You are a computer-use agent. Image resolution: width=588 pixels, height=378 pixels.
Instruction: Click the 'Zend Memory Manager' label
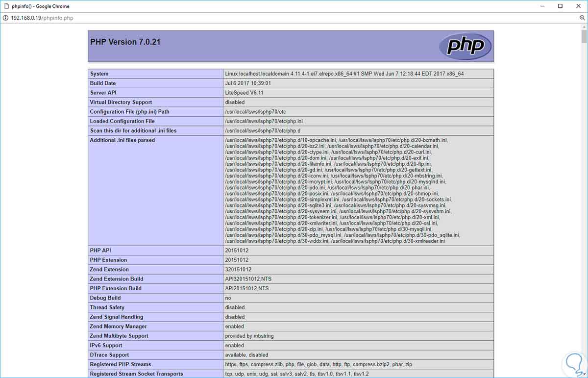(118, 327)
